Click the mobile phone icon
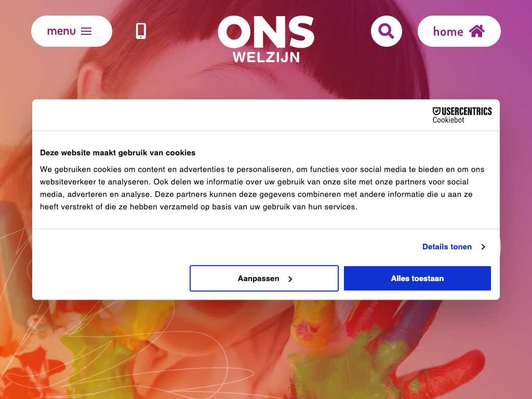 pyautogui.click(x=141, y=31)
